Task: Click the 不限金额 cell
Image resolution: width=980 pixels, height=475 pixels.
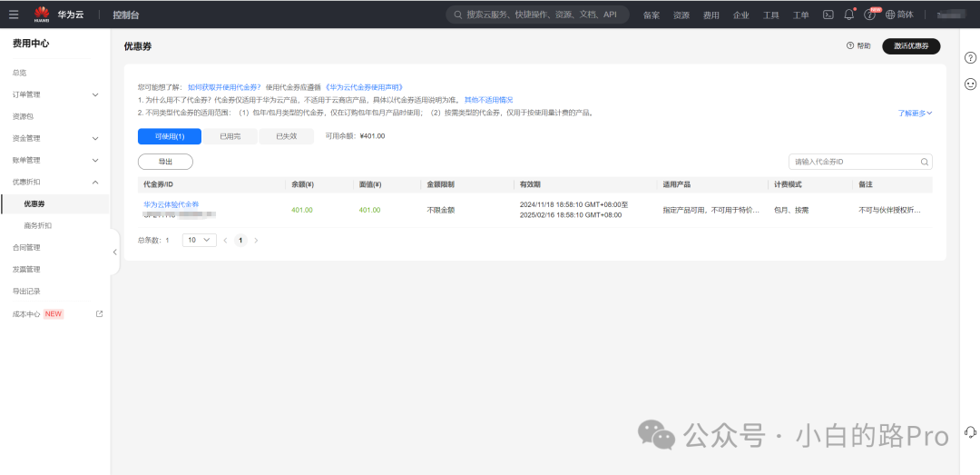Action: 441,211
